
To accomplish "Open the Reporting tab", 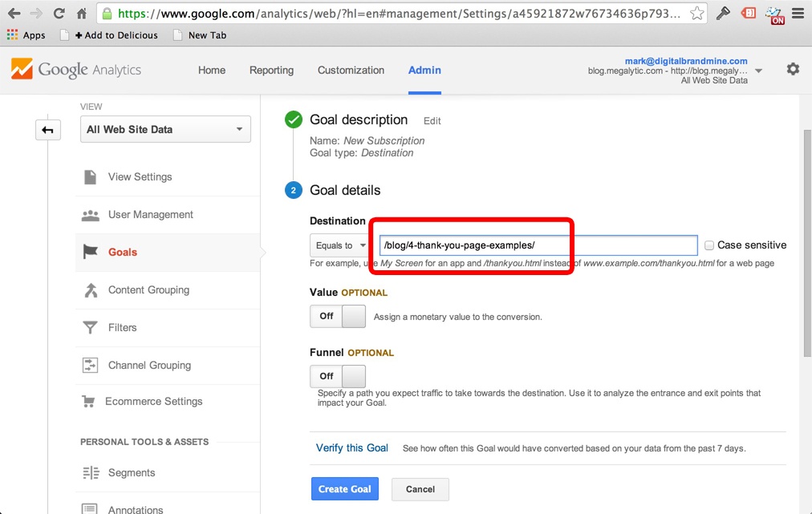I will (271, 71).
